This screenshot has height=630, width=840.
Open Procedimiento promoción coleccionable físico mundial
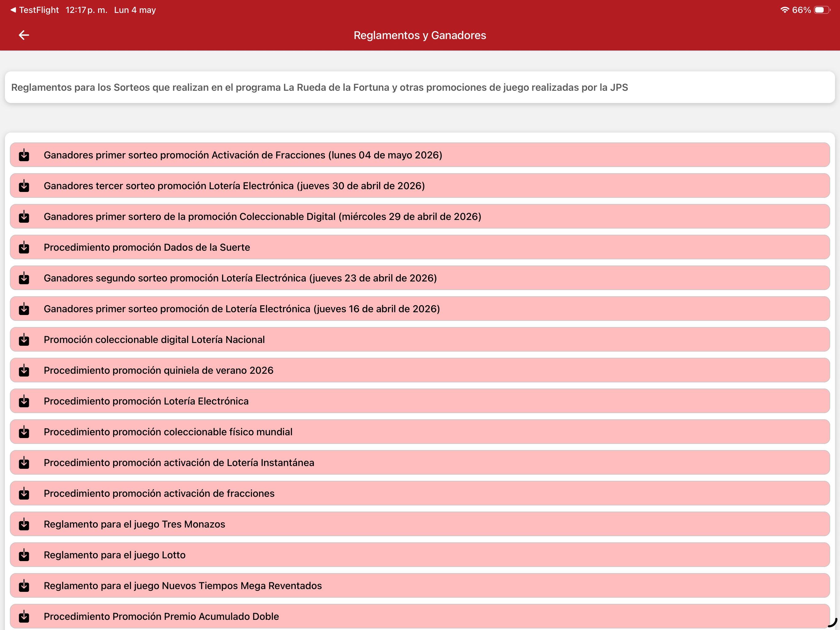point(420,432)
